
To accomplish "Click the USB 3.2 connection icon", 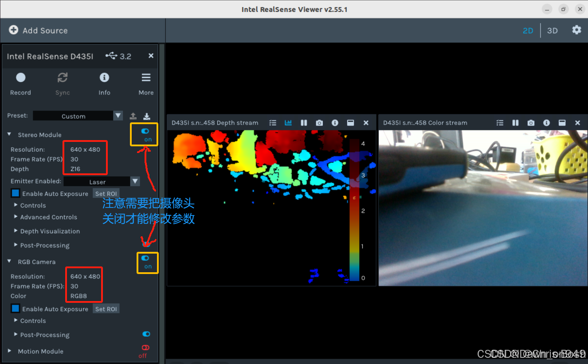I will pos(111,56).
